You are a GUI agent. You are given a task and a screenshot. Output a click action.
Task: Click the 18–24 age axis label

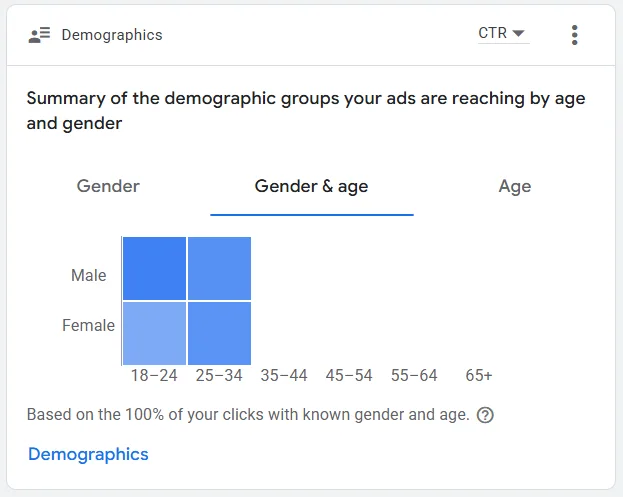pos(154,376)
